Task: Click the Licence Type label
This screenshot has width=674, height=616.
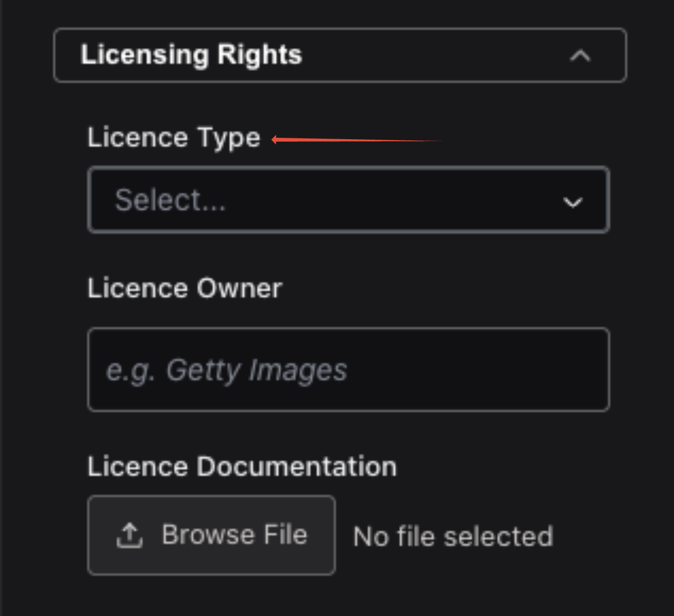Action: click(174, 138)
